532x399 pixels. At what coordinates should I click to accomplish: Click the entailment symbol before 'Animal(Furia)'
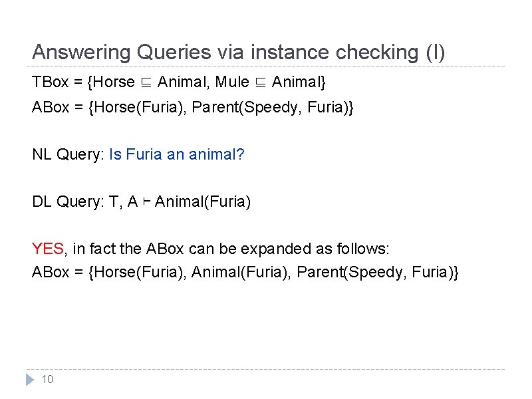point(146,201)
